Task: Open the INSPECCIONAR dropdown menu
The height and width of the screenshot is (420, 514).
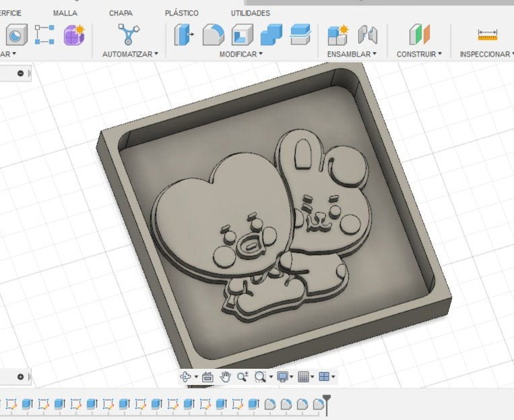Action: (487, 54)
